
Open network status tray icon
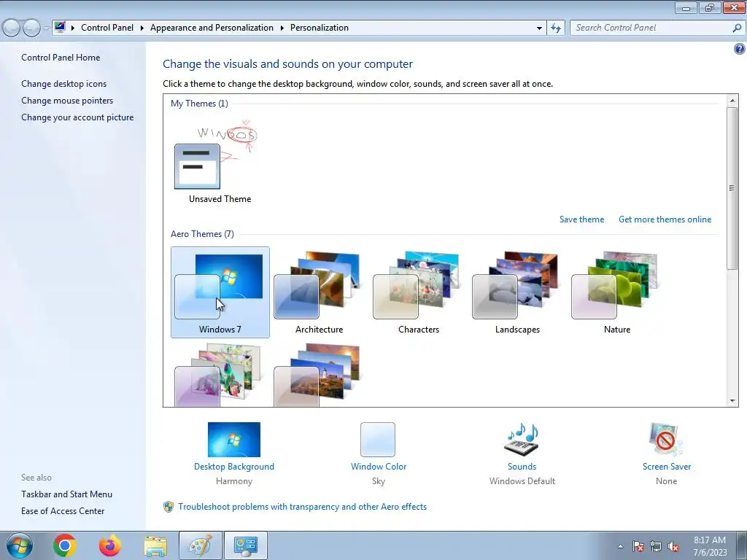click(656, 546)
